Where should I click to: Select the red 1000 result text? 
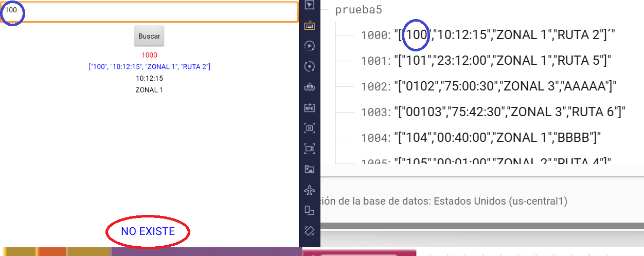pyautogui.click(x=149, y=55)
